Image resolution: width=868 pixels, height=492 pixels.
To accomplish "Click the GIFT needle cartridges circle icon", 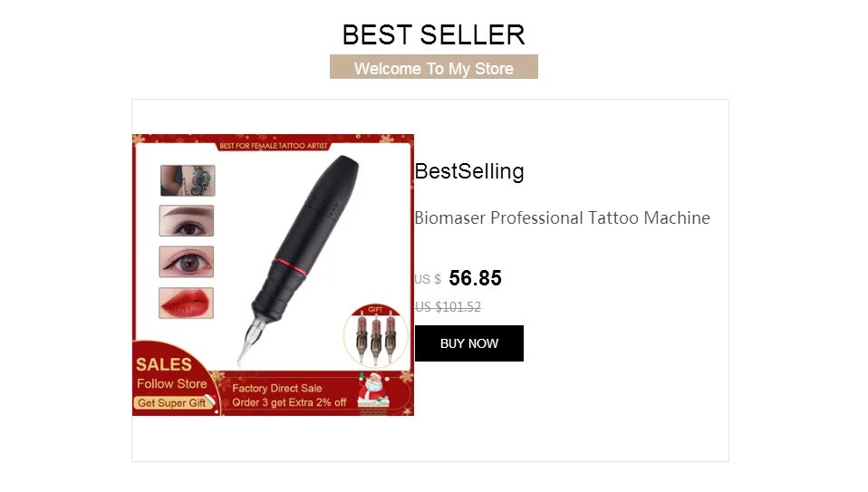I will point(376,335).
